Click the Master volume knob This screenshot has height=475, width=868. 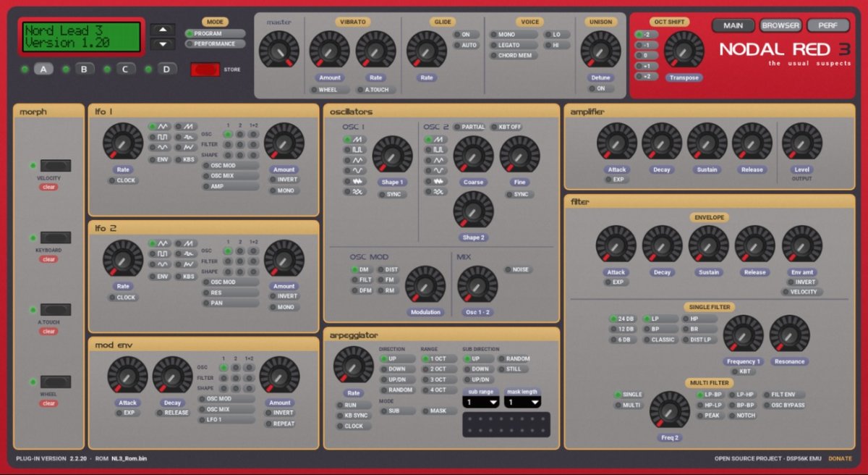(x=278, y=51)
